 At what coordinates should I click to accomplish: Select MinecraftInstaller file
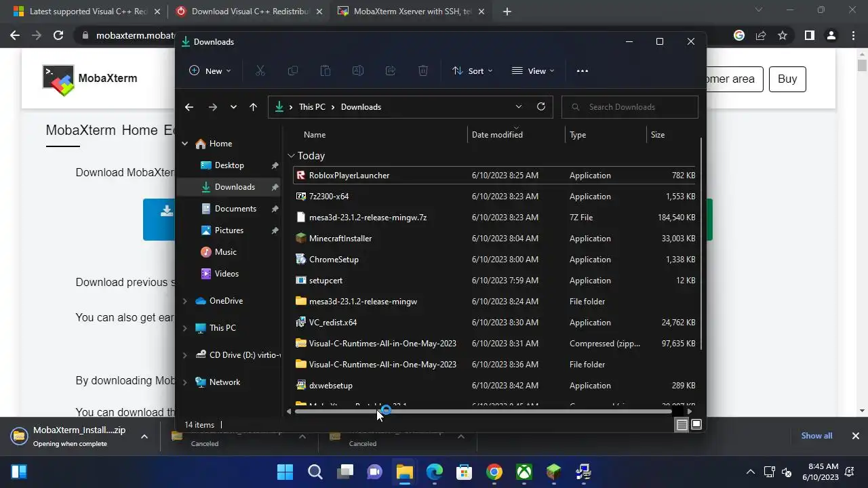494,239
